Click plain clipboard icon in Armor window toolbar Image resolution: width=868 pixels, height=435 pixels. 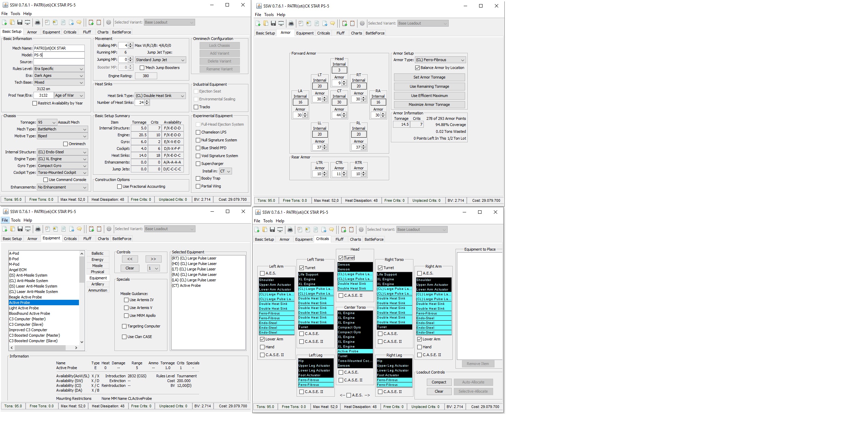(x=352, y=24)
